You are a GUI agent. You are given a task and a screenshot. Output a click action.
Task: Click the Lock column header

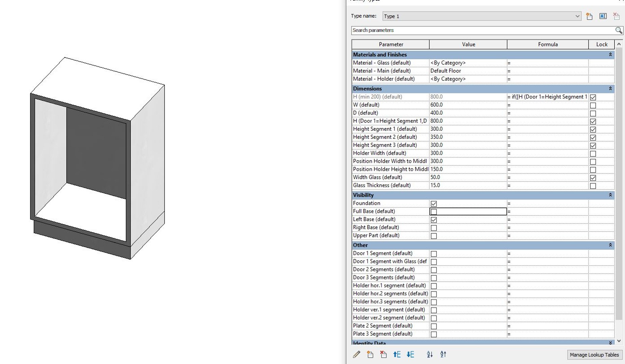pyautogui.click(x=602, y=44)
